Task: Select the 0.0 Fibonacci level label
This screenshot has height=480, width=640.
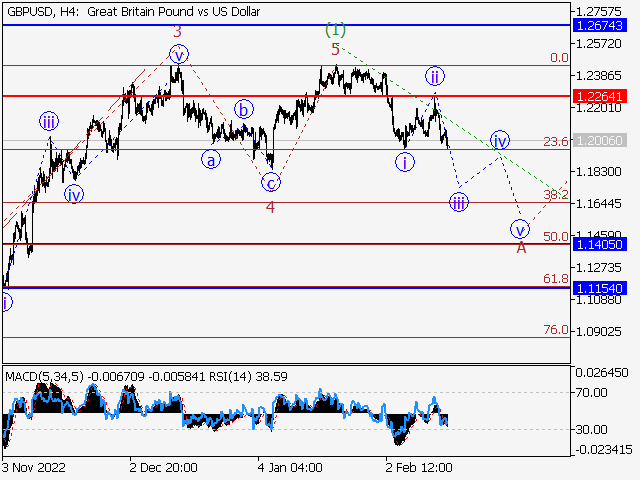Action: (x=559, y=58)
